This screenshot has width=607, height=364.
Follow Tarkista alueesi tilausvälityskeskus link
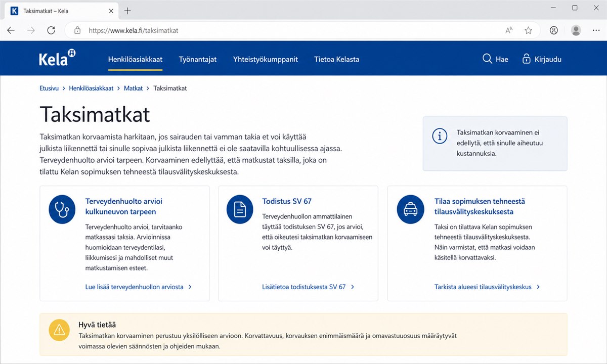483,287
